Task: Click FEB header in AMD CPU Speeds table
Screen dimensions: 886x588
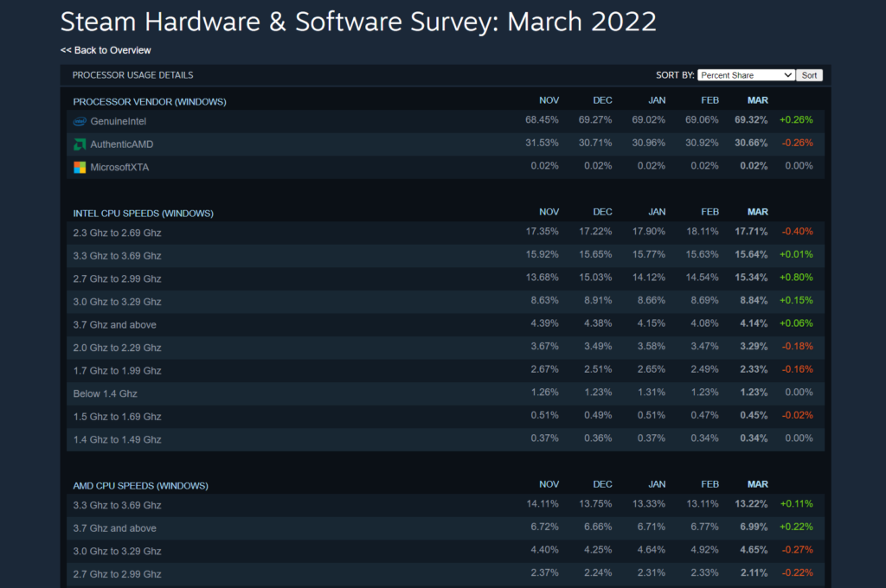Action: (709, 484)
